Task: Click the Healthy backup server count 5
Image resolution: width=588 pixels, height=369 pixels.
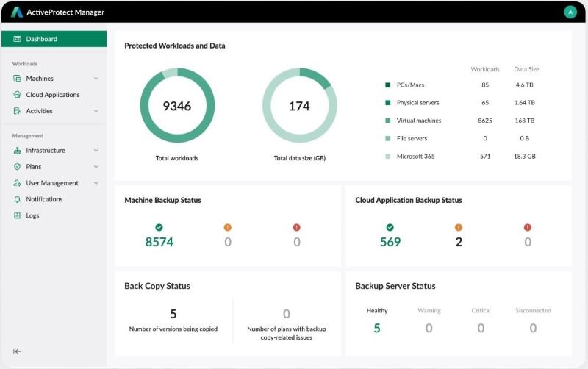Action: (x=377, y=328)
